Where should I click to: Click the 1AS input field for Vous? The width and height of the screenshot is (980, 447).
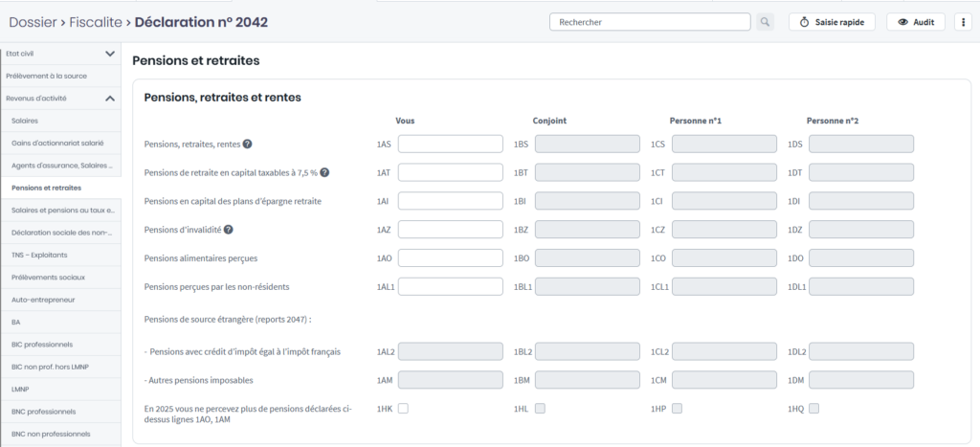(450, 145)
